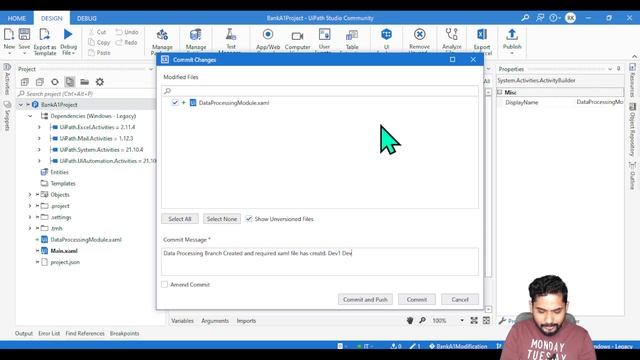Click the feedback icon in the title bar
This screenshot has width=640, height=360.
click(540, 18)
